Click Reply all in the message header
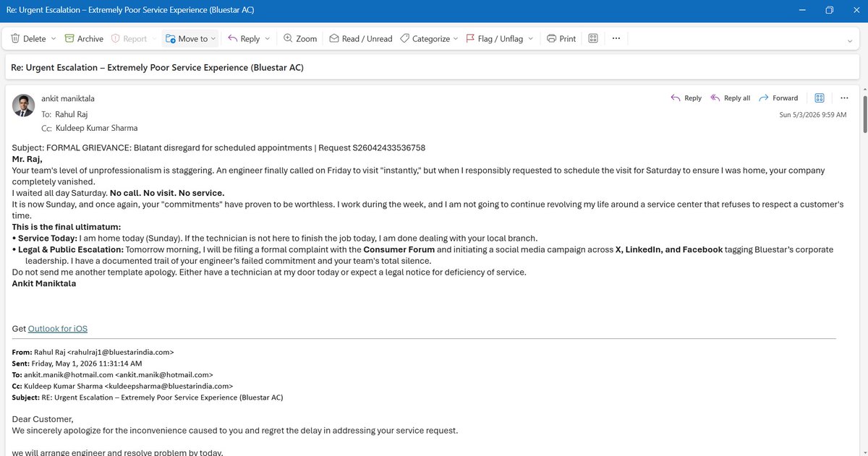The image size is (868, 456). click(x=730, y=98)
